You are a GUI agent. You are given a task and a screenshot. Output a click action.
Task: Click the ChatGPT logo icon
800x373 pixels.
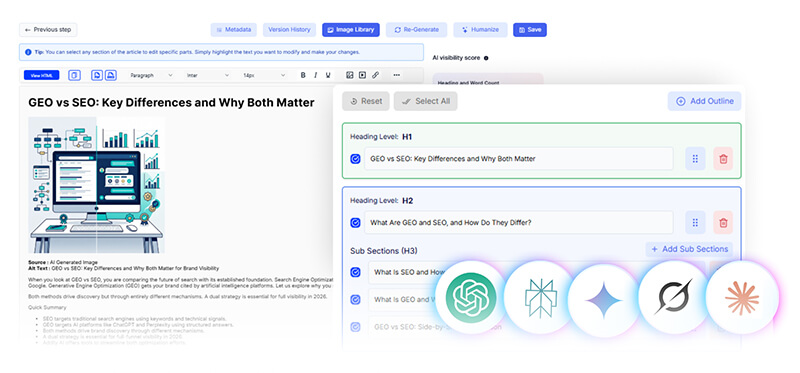coord(471,298)
